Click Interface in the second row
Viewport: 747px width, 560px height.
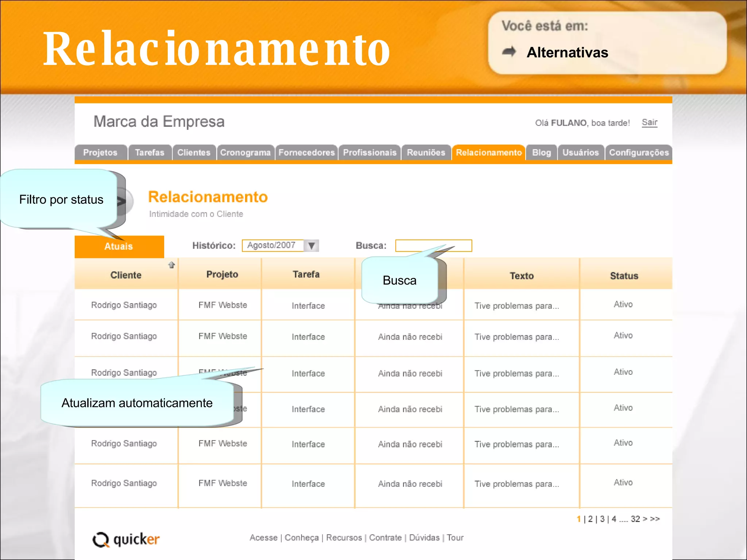308,337
